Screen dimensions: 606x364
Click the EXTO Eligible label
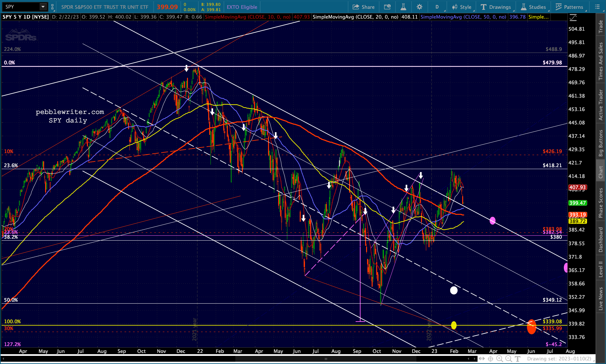[242, 7]
